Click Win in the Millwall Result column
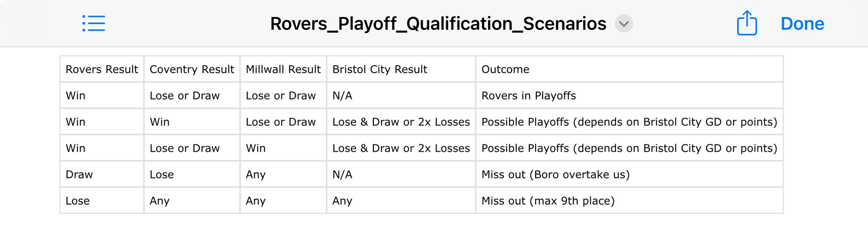 pos(255,148)
